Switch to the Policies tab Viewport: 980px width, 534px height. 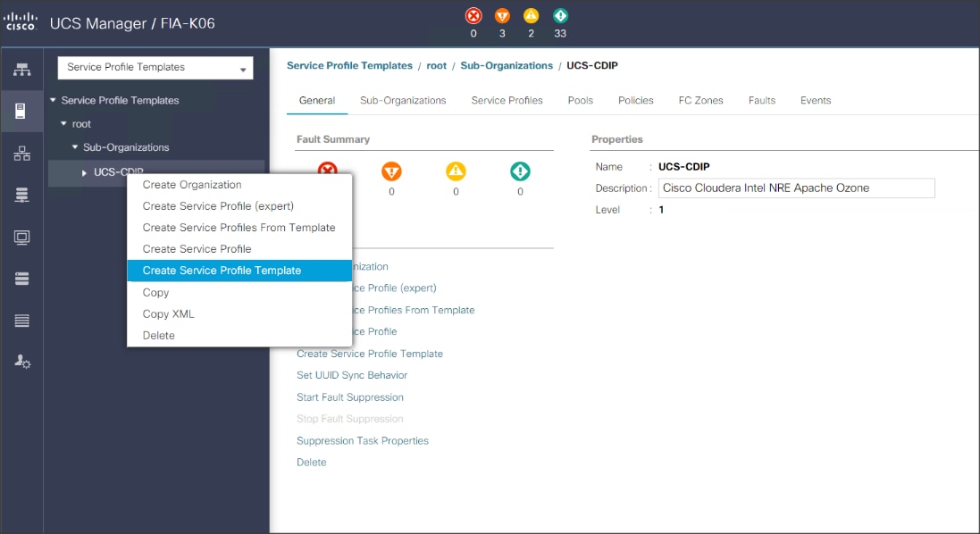pyautogui.click(x=635, y=100)
